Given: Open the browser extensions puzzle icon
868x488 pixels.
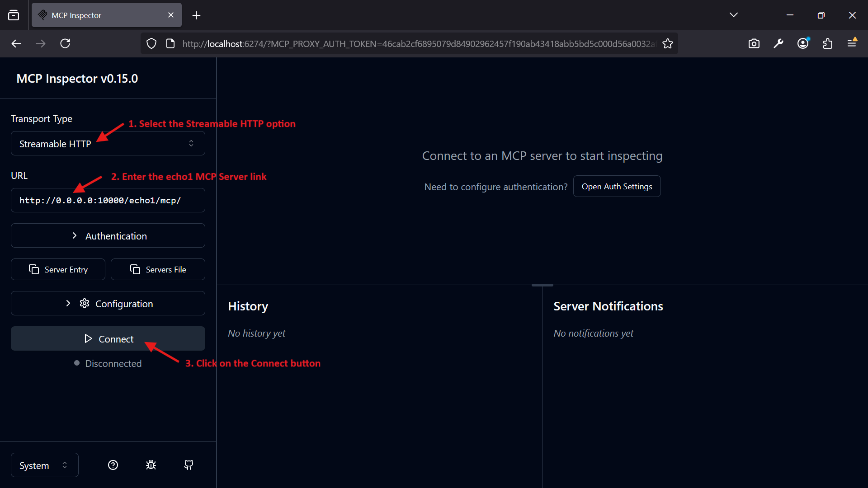Looking at the screenshot, I should (x=827, y=43).
